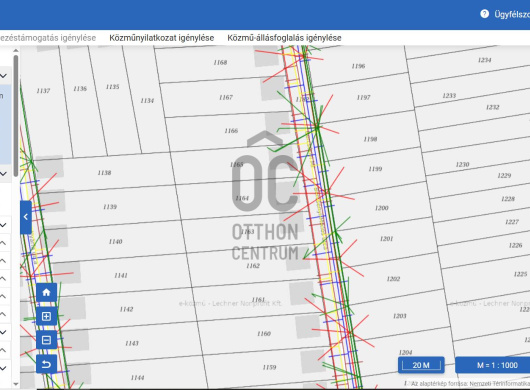Zoom in with the plus button
This screenshot has width=530, height=390.
pos(46,316)
